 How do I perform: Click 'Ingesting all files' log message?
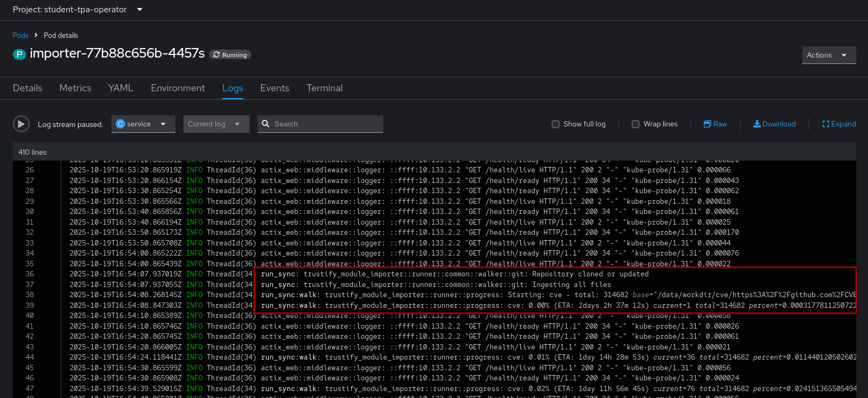[x=572, y=284]
